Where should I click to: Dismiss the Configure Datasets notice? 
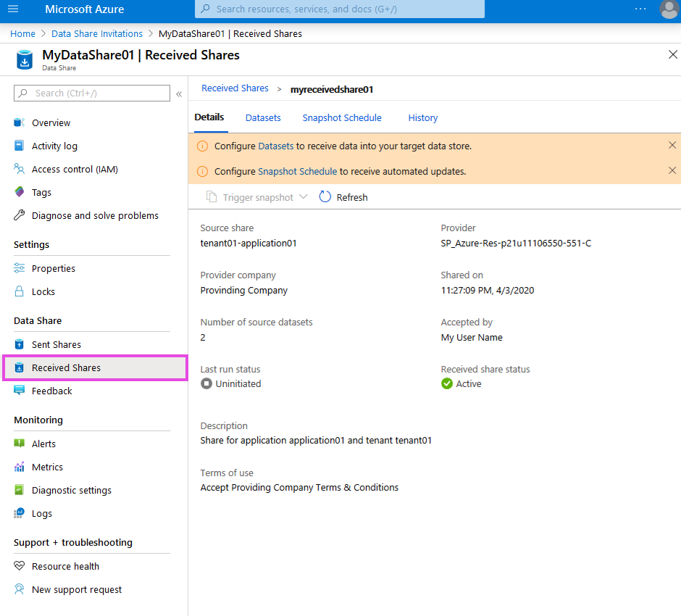tap(672, 145)
